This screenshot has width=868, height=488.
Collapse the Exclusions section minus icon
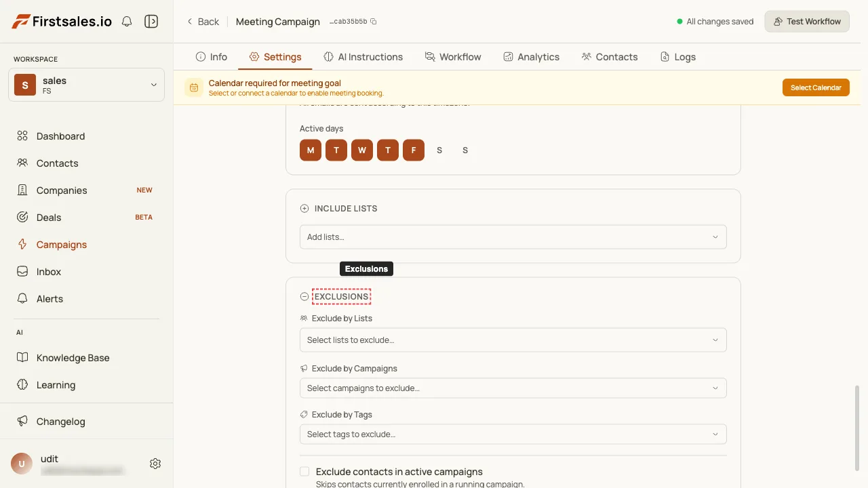point(304,297)
